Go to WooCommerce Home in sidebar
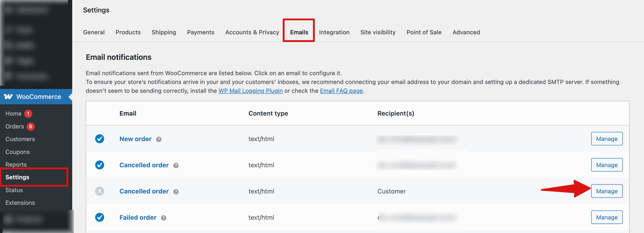 13,113
